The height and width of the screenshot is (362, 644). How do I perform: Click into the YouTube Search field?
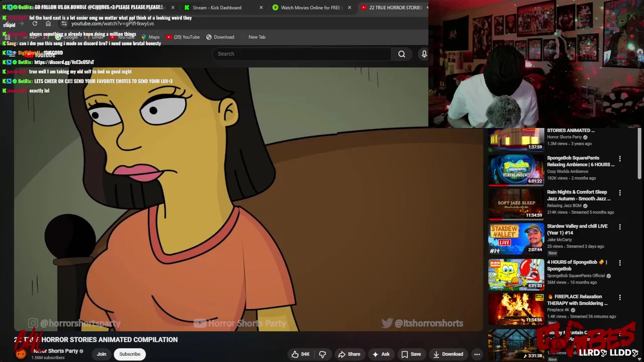[302, 54]
